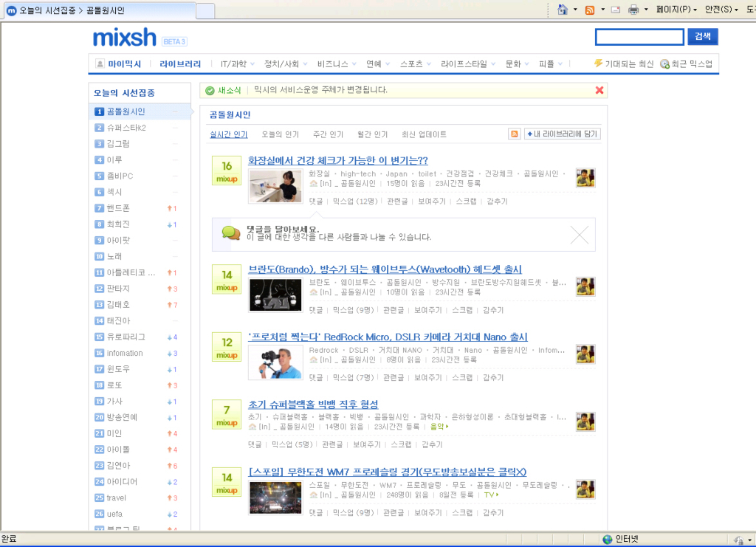The height and width of the screenshot is (547, 756).
Task: Click avatar beside 화장실 health check post
Action: (x=585, y=178)
